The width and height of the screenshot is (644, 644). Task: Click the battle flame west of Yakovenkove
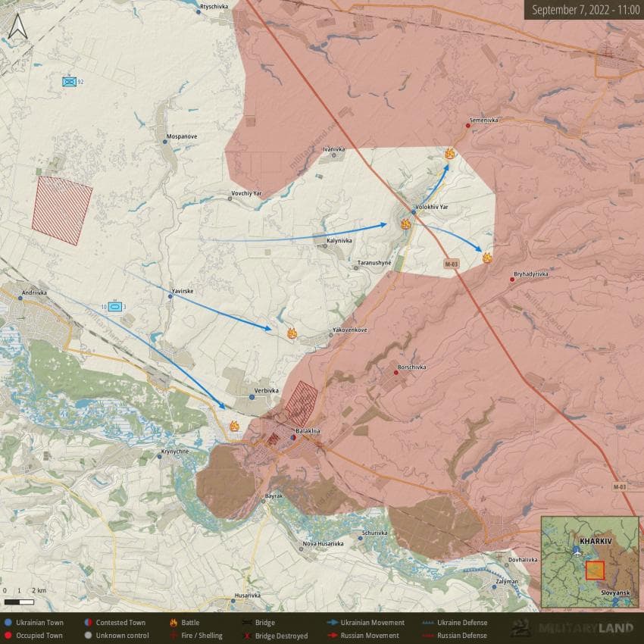tap(292, 333)
